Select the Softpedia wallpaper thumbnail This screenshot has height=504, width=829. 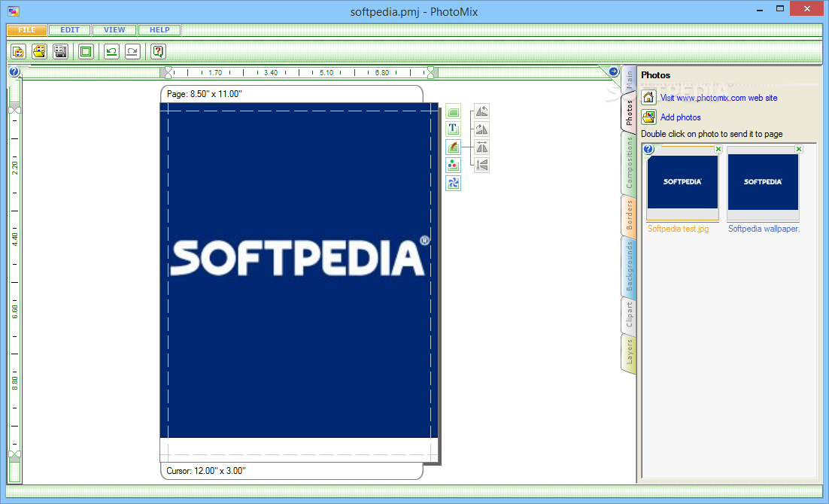[763, 182]
